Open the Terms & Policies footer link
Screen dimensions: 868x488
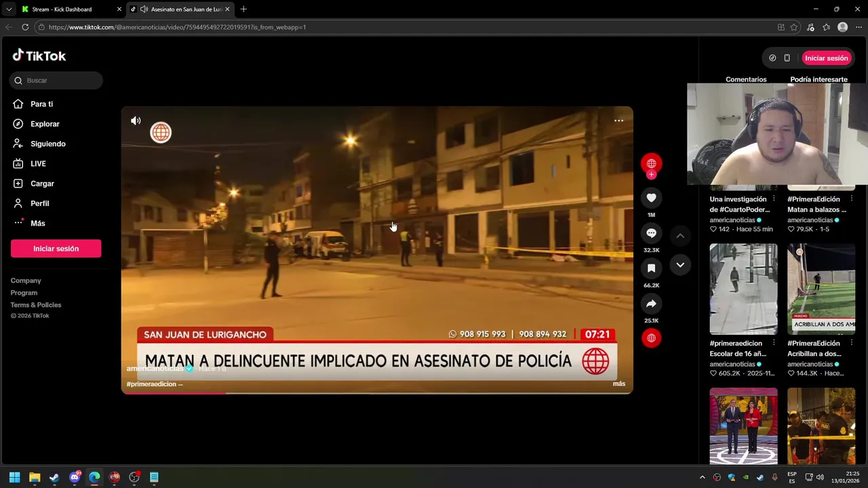(36, 305)
